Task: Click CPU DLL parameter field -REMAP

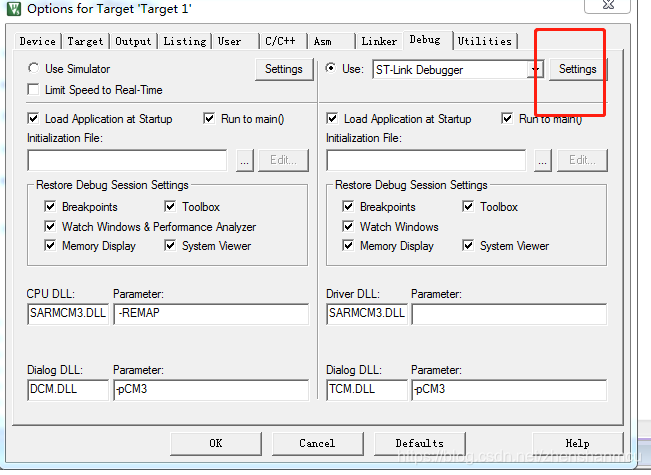Action: 211,313
